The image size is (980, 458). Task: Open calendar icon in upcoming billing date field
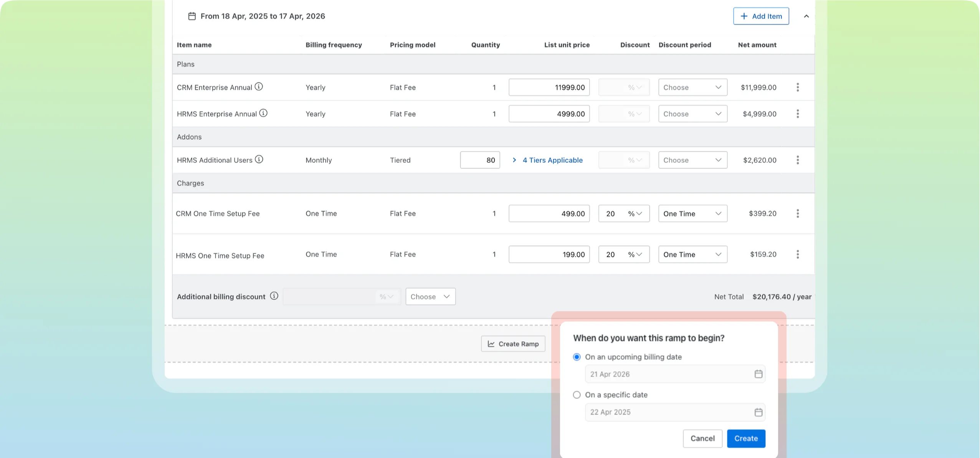coord(758,374)
